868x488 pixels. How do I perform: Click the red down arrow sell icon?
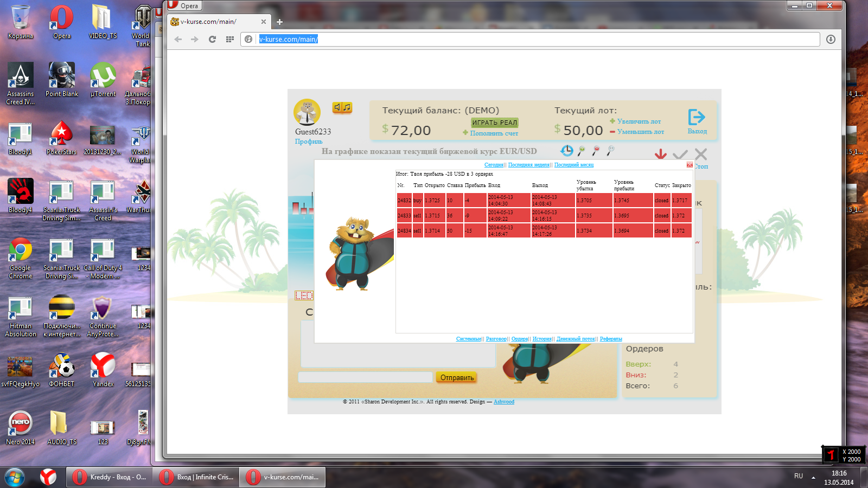pyautogui.click(x=660, y=155)
